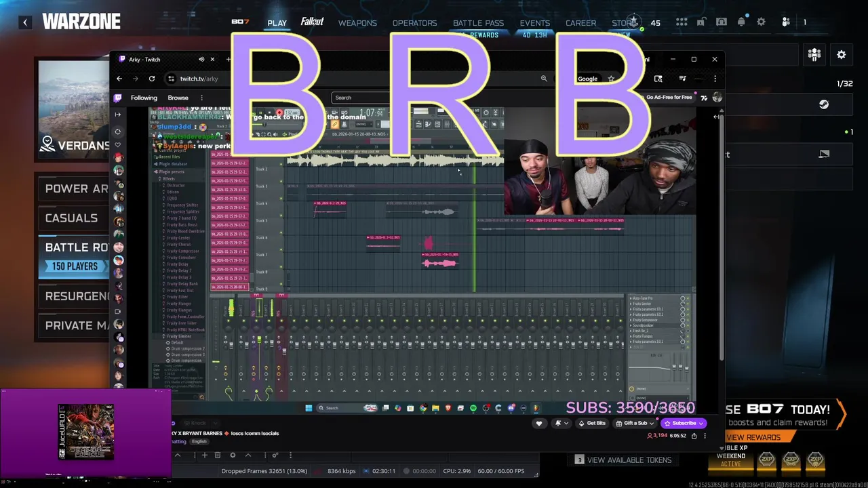Viewport: 868px width, 488px height.
Task: Open OBS source properties gear icon
Action: [233, 455]
